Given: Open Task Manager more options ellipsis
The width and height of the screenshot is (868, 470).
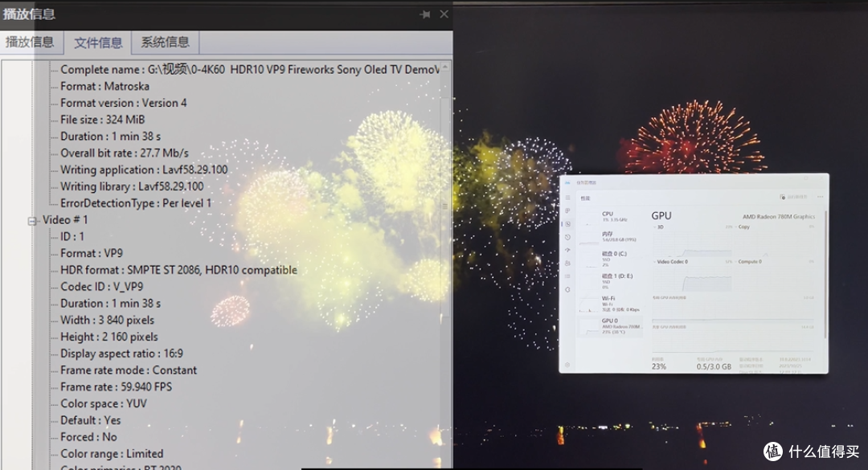Looking at the screenshot, I should (820, 197).
